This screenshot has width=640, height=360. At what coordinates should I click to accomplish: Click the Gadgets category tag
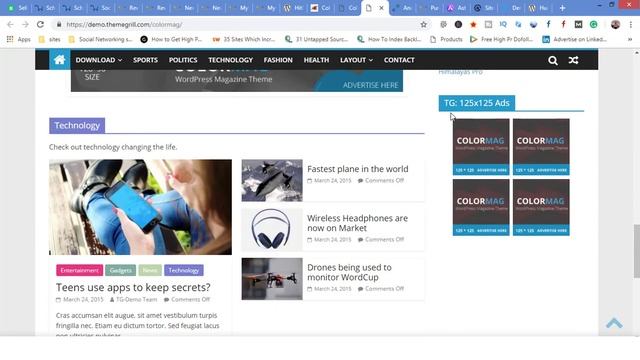coord(120,270)
